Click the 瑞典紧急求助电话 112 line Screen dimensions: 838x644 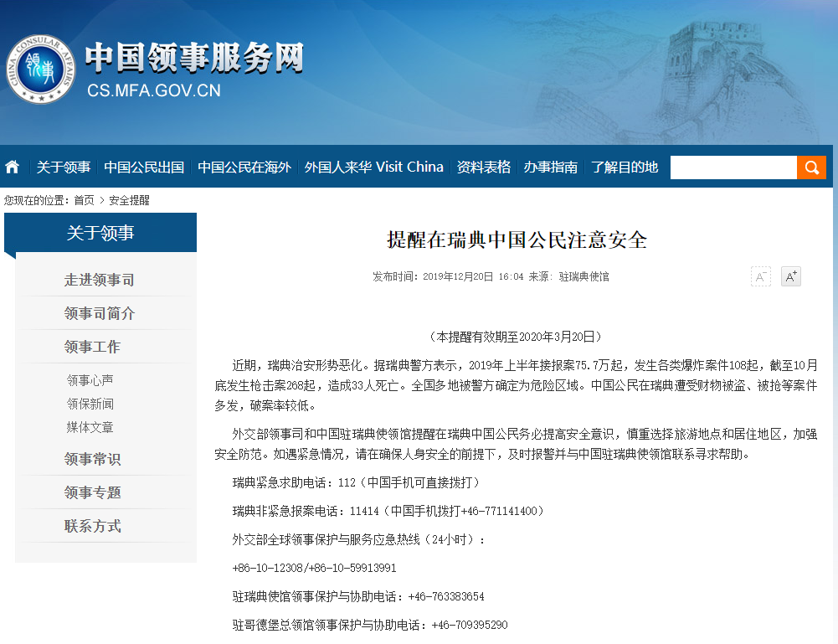tap(357, 482)
